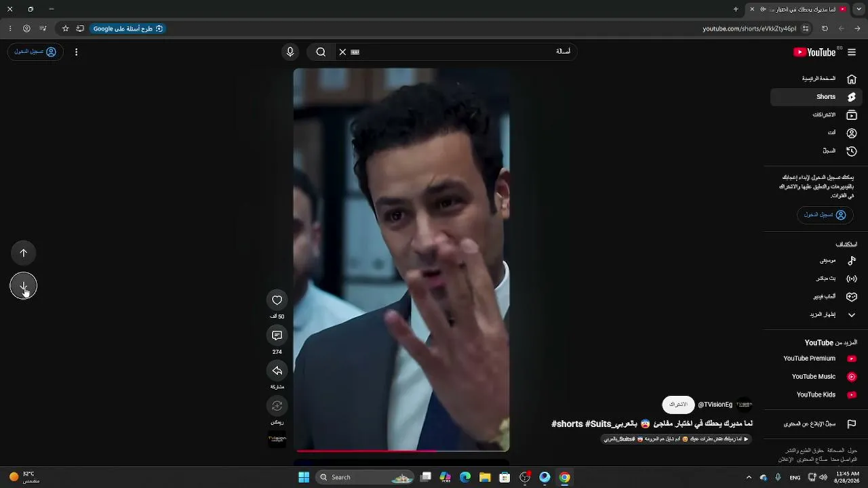Share the short with the arrow icon
The height and width of the screenshot is (488, 868).
(277, 371)
